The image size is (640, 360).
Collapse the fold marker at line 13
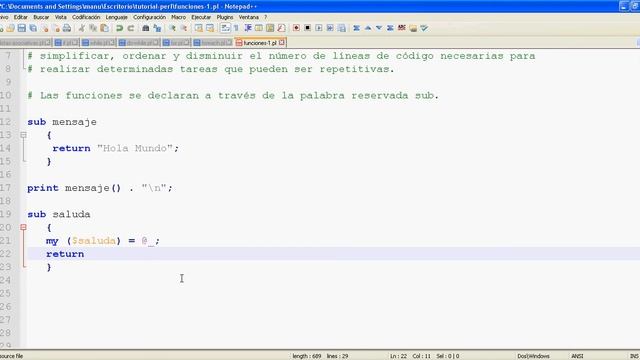click(23, 135)
